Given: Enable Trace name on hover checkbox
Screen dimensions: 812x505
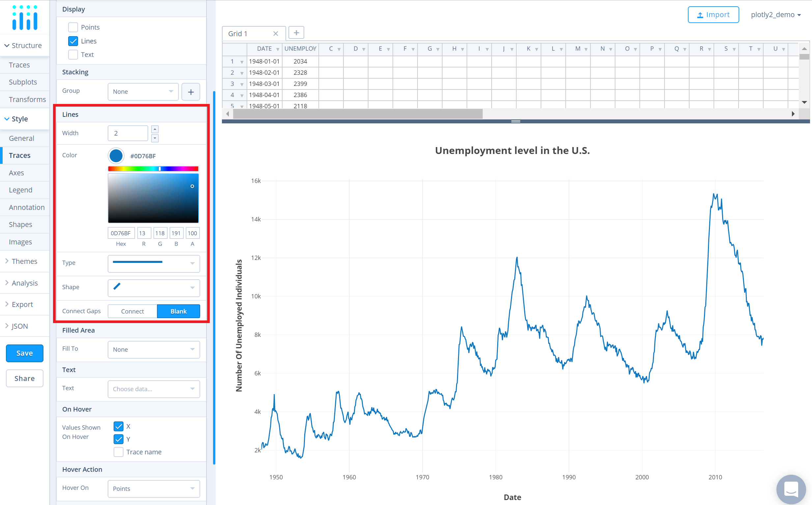Looking at the screenshot, I should 118,452.
